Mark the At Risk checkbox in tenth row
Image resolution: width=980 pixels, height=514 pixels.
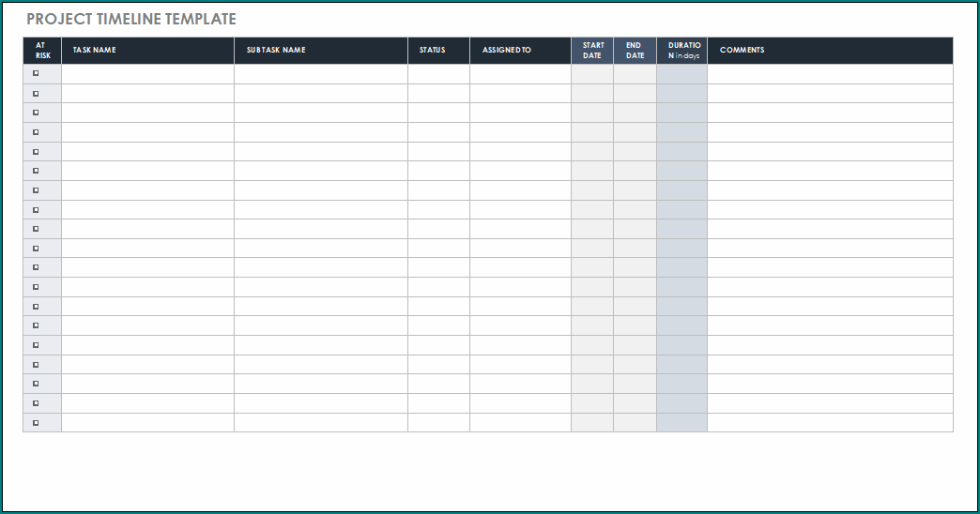pos(37,249)
